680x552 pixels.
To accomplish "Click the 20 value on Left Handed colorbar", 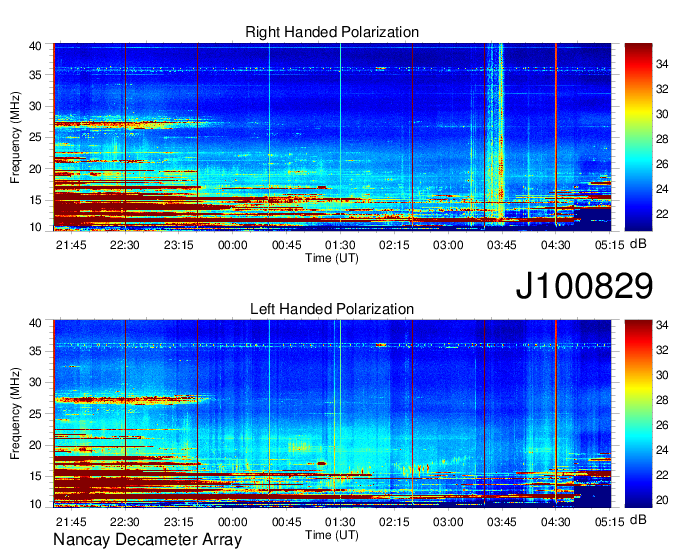I will pyautogui.click(x=662, y=500).
